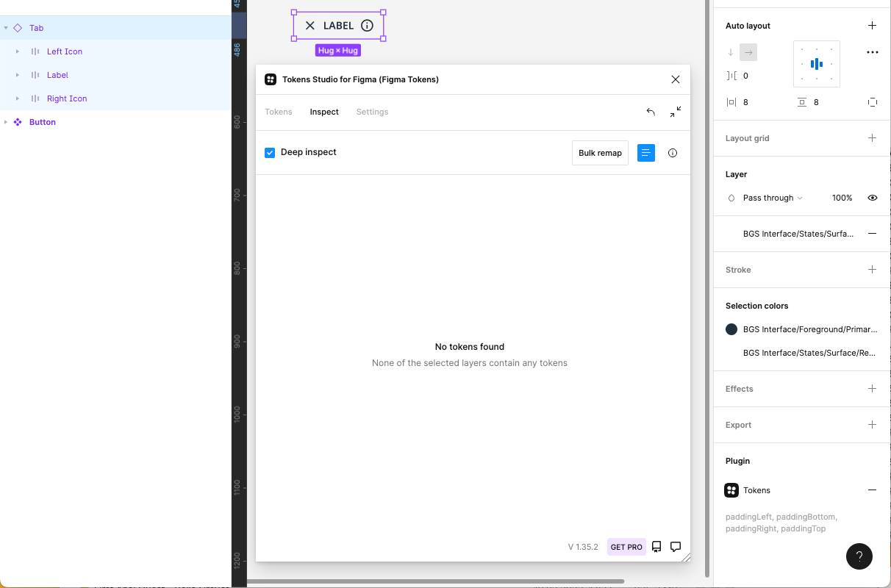Click the Tokens Studio logo icon in title bar
This screenshot has width=891, height=588.
coord(271,79)
